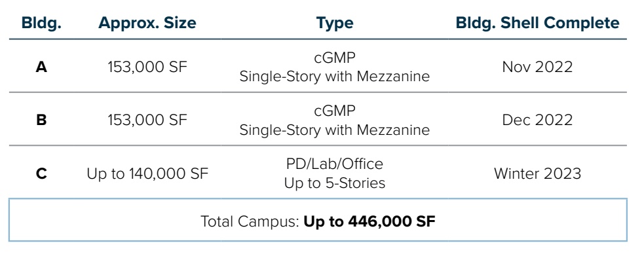Click the Winter 2023 completion date

[x=537, y=174]
